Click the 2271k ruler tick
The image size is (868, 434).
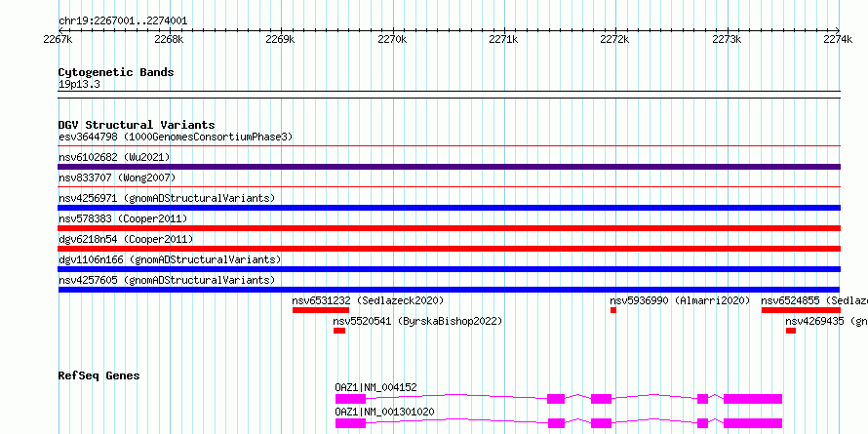504,39
